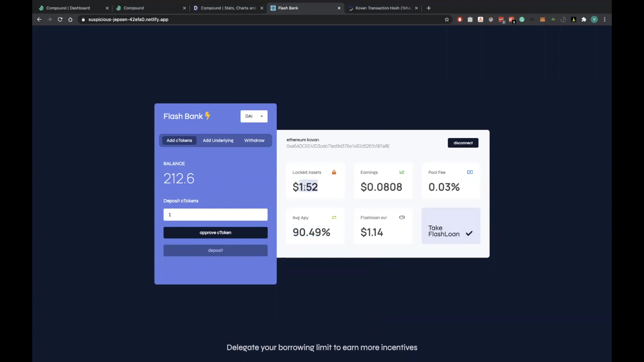Reload the Flash Bank page
This screenshot has width=644, height=362.
[x=60, y=20]
